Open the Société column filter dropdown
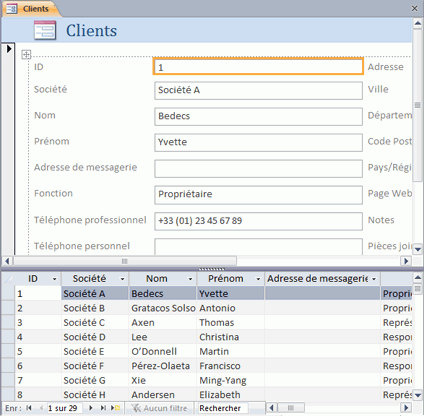This screenshot has height=416, width=424. [x=122, y=279]
